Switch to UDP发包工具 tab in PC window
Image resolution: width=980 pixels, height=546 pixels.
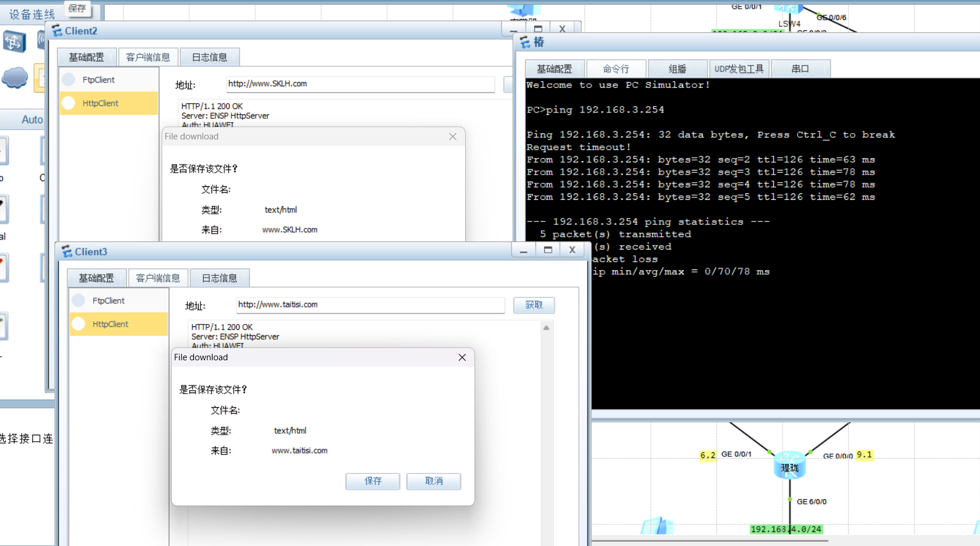739,69
